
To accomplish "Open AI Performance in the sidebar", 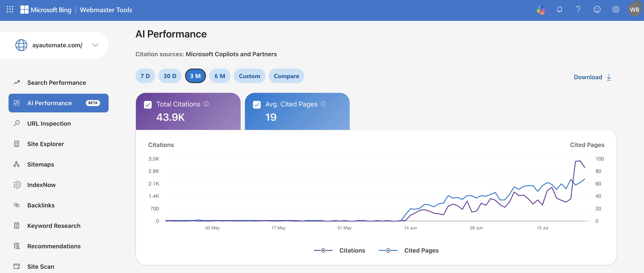I will (x=59, y=103).
